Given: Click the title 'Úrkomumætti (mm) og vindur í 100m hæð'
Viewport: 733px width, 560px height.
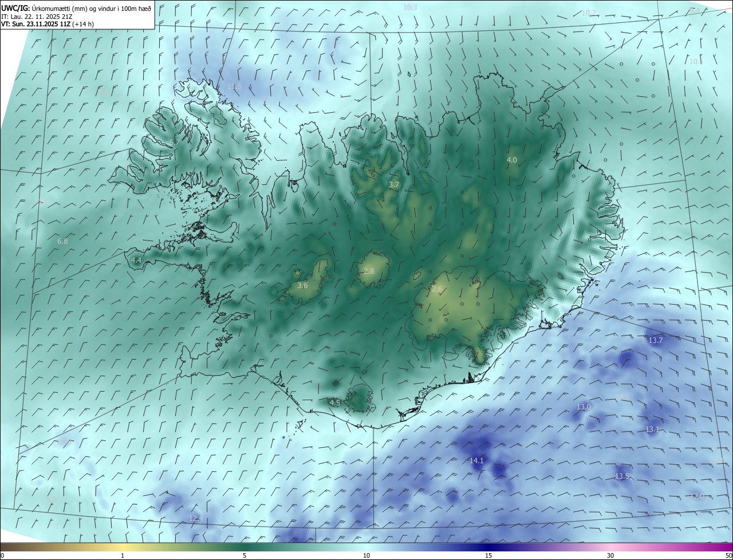Looking at the screenshot, I should pos(92,8).
